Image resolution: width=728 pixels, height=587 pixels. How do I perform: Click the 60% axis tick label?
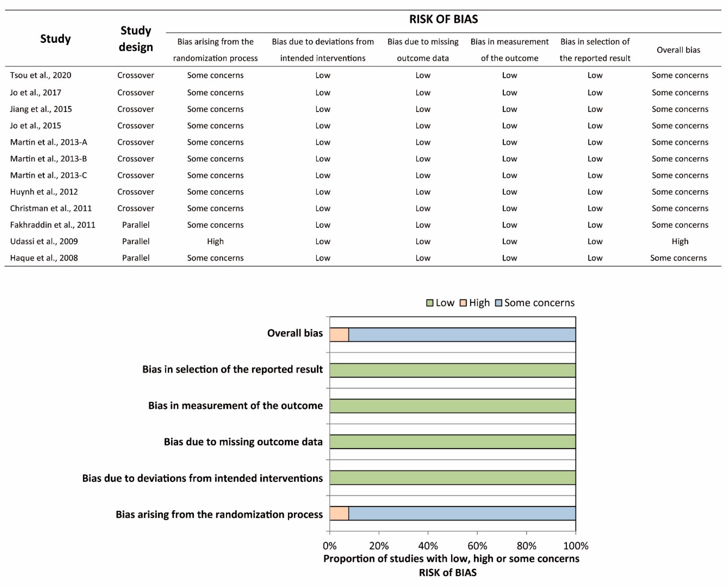[x=477, y=546]
